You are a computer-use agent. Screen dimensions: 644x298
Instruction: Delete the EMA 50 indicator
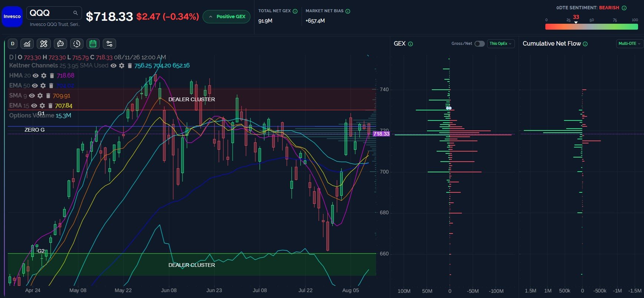(x=51, y=86)
